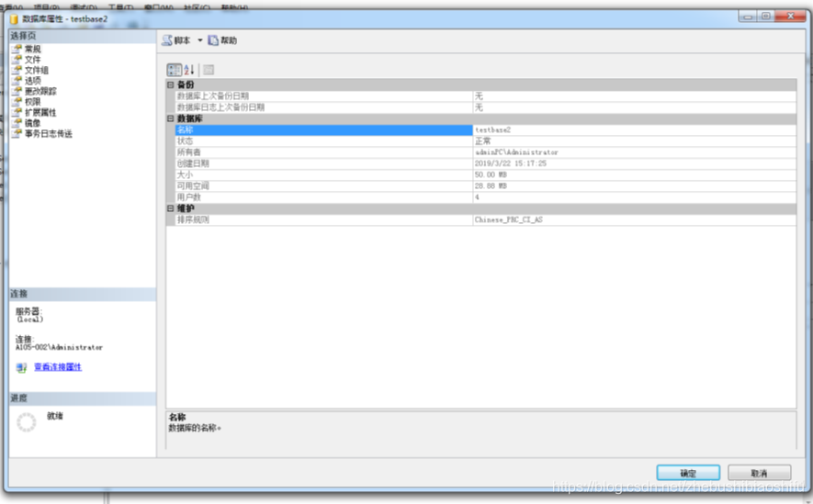813x504 pixels.
Task: Select the 文件组 page entry
Action: click(37, 70)
